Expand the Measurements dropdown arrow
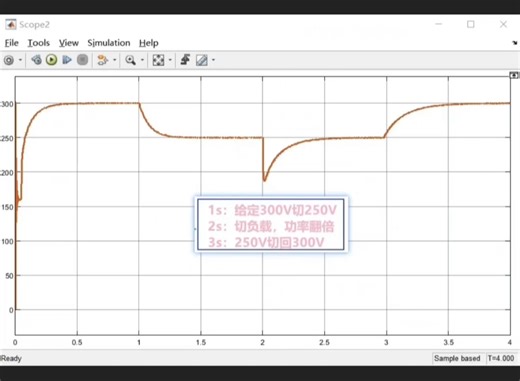This screenshot has height=381, width=520. click(213, 60)
